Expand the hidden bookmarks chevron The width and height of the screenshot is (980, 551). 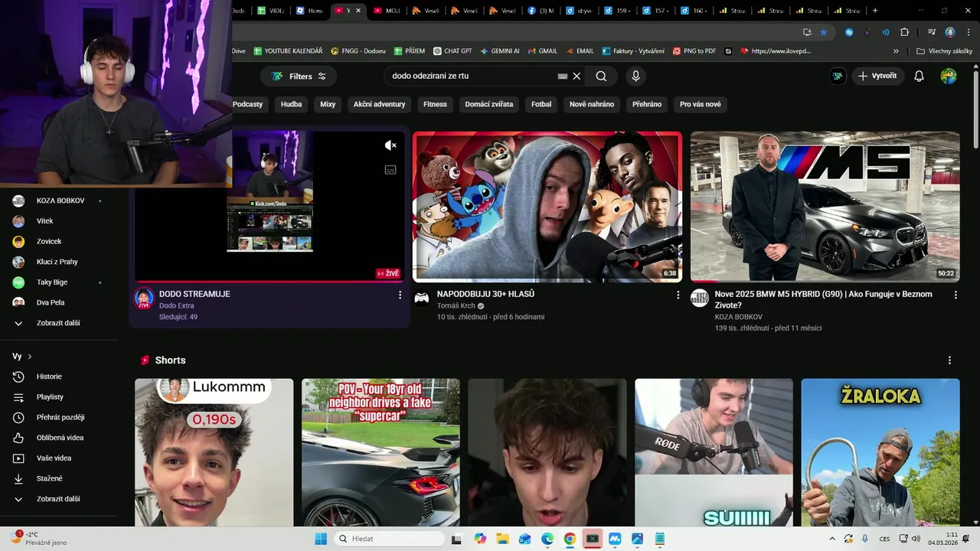(896, 51)
